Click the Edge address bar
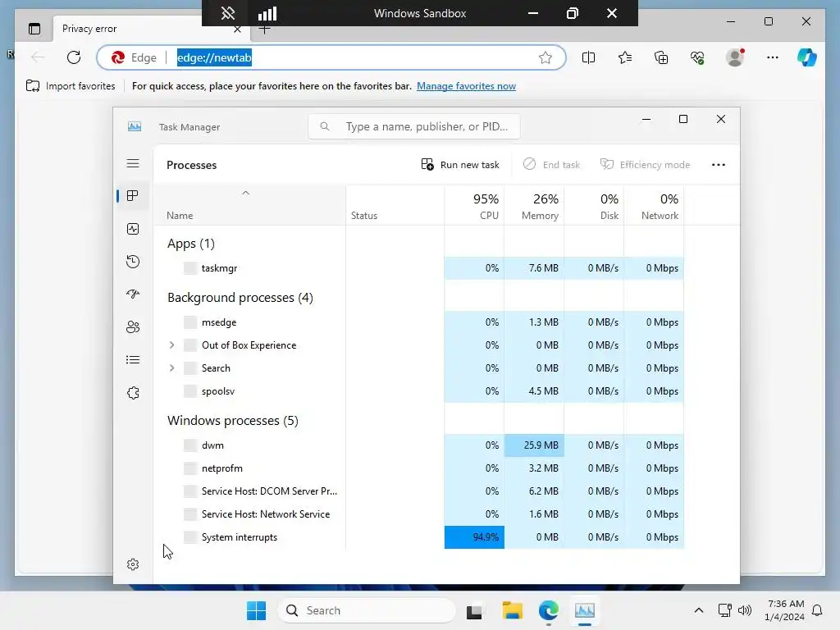The height and width of the screenshot is (630, 840). [331, 57]
